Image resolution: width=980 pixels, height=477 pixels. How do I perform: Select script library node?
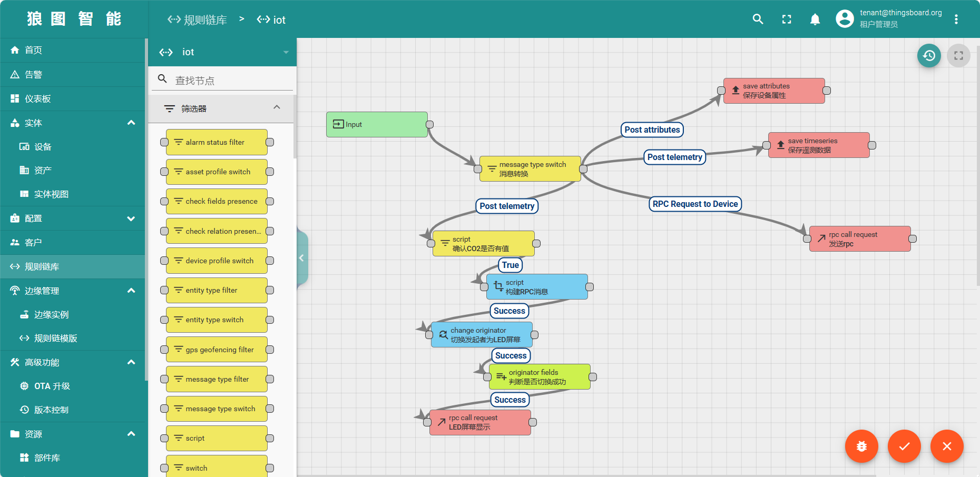coord(217,438)
